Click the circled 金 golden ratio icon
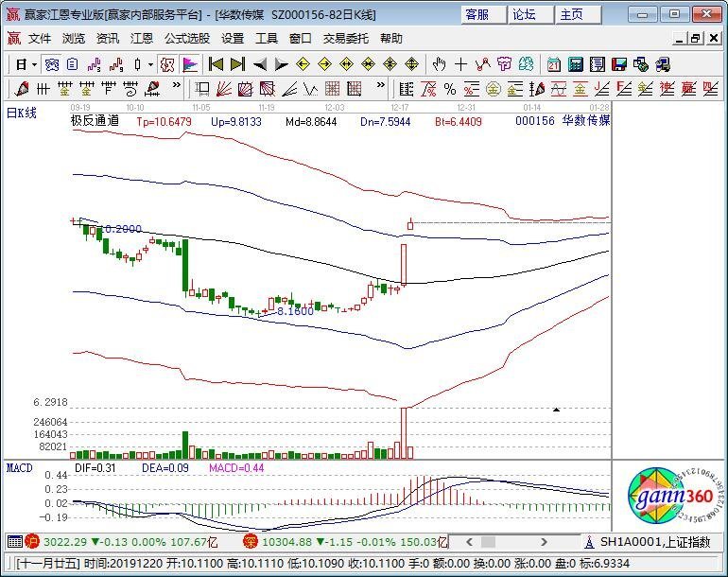Viewport: 728px width, 577px height. pyautogui.click(x=494, y=88)
